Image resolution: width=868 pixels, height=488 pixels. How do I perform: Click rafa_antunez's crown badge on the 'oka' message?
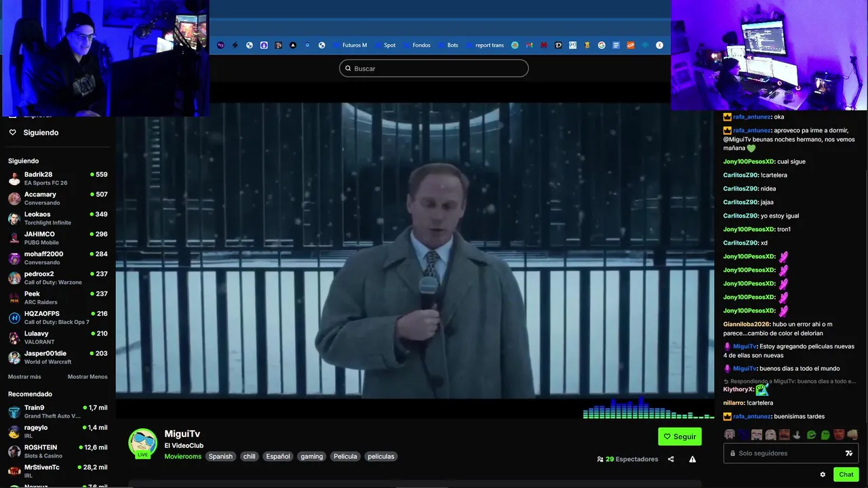727,117
